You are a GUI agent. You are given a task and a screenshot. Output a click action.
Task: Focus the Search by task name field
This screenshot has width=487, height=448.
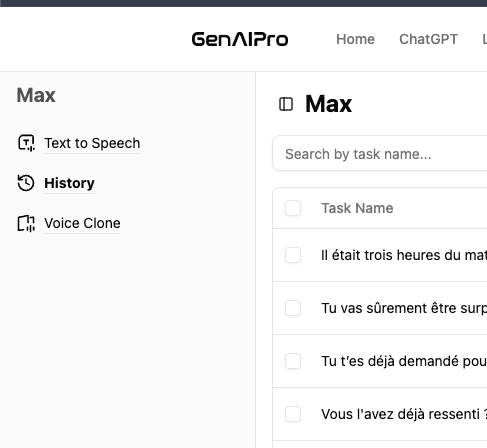click(380, 153)
